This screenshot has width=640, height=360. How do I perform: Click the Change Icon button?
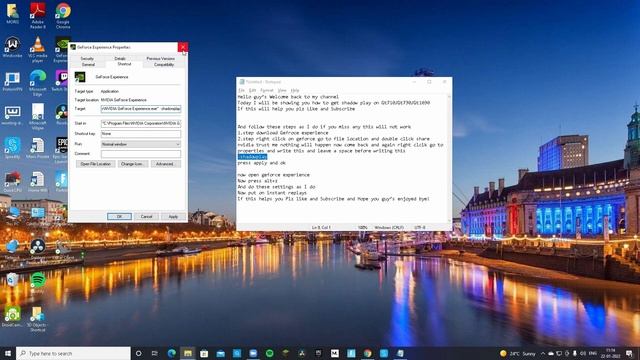click(x=132, y=164)
